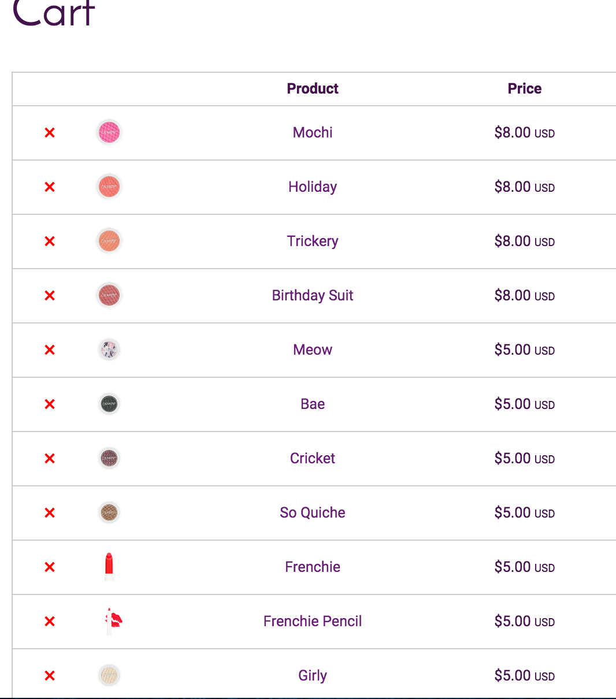
Task: Open the Bae dark eyeshadow thumbnail
Action: [x=109, y=404]
